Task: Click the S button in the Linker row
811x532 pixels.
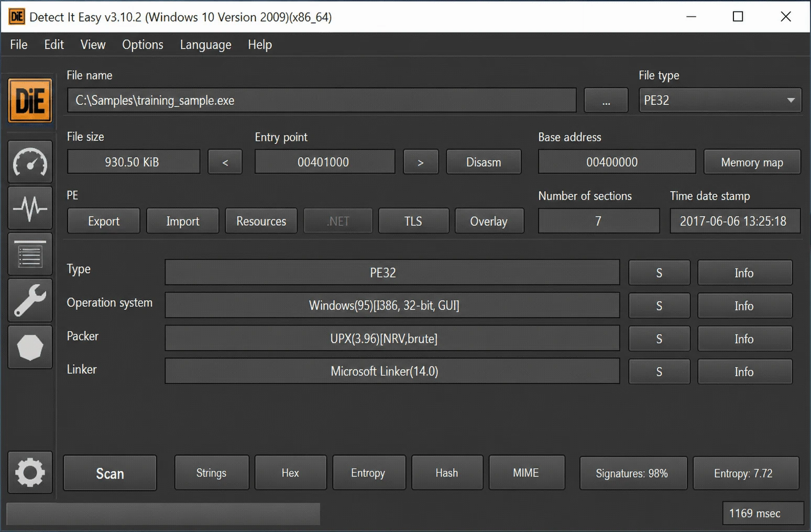Action: pos(659,372)
